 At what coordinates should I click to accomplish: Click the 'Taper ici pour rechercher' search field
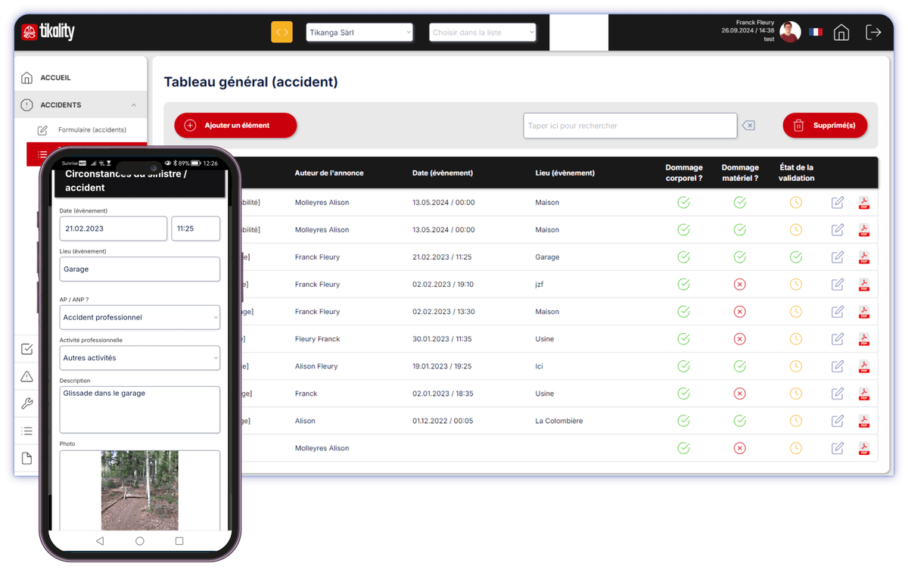[630, 126]
